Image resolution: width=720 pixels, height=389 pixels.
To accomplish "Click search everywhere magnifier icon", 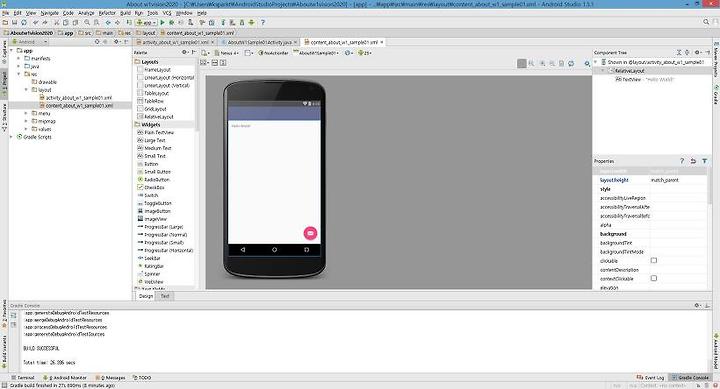I will pos(706,22).
